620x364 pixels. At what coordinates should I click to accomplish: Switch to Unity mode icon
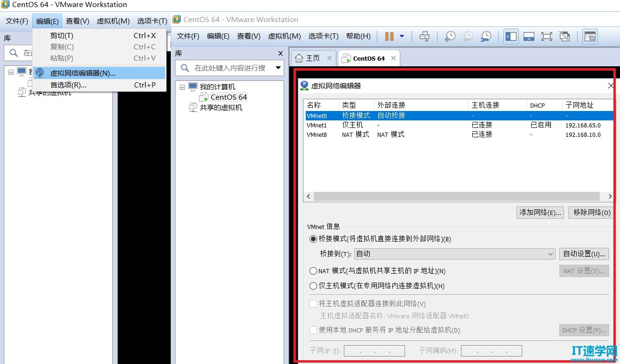[564, 36]
